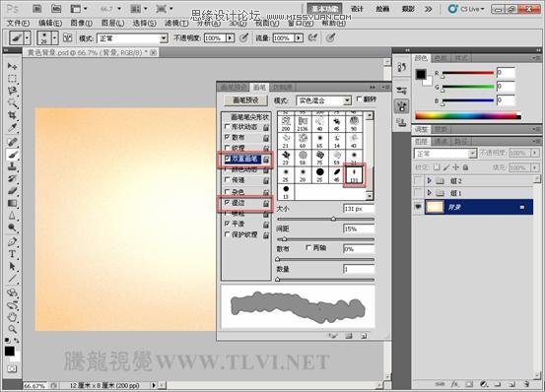Open the dual brush 模式 dropdown
Screen dimensions: 545x392
coord(347,100)
